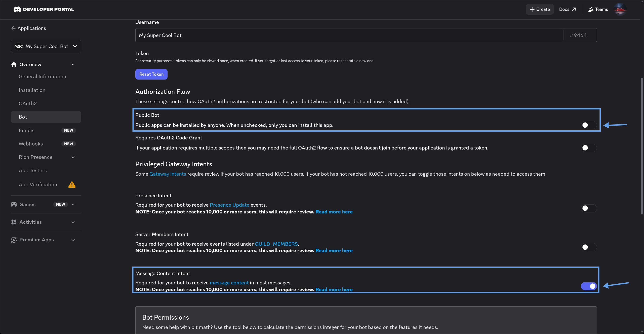Open the GUILD_MEMBERS link
Viewport: 644px width, 334px height.
276,244
